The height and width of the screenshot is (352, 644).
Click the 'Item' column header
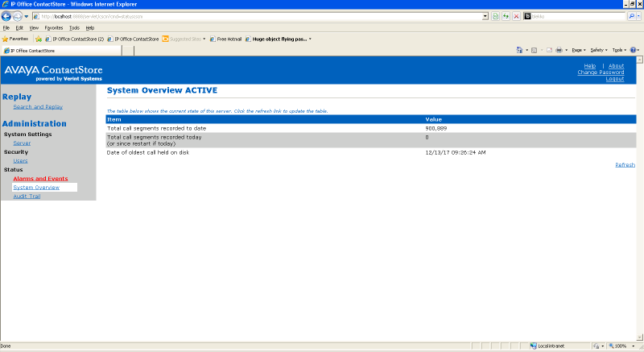pyautogui.click(x=114, y=119)
